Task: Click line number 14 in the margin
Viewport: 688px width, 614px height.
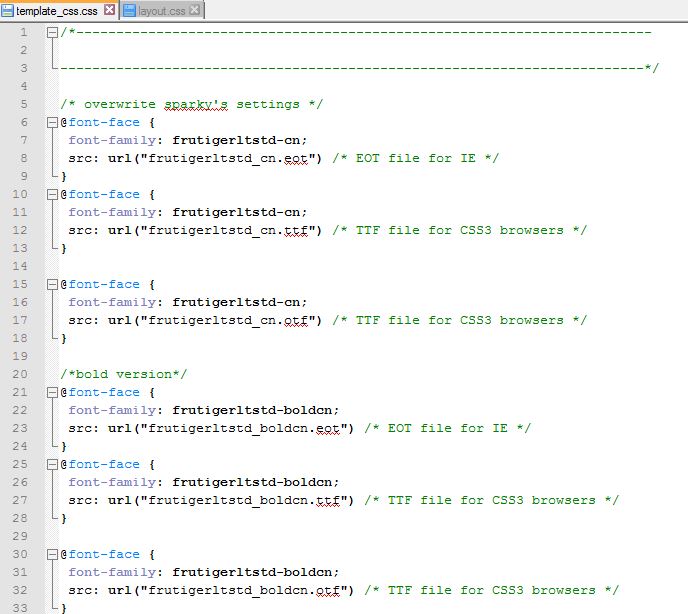Action: [20, 266]
